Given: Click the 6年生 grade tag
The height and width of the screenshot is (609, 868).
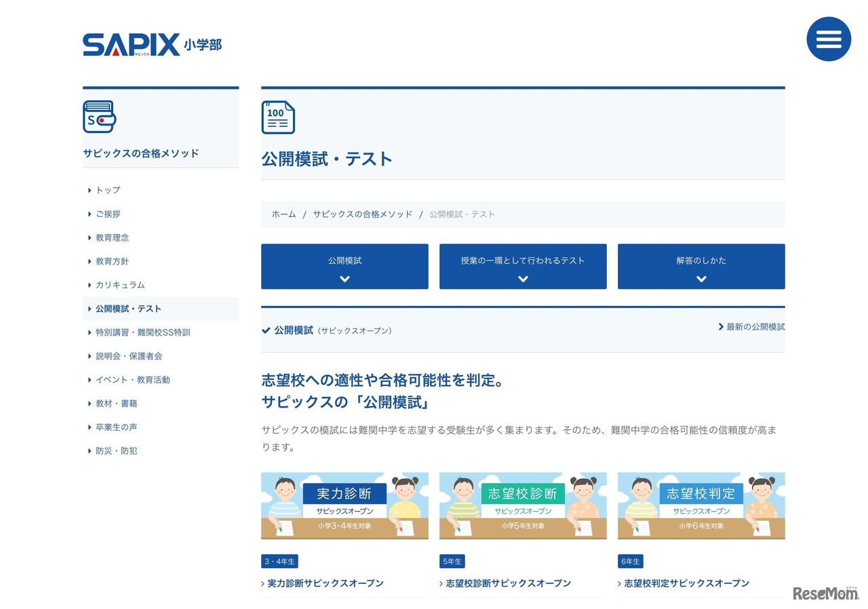Looking at the screenshot, I should (x=631, y=562).
